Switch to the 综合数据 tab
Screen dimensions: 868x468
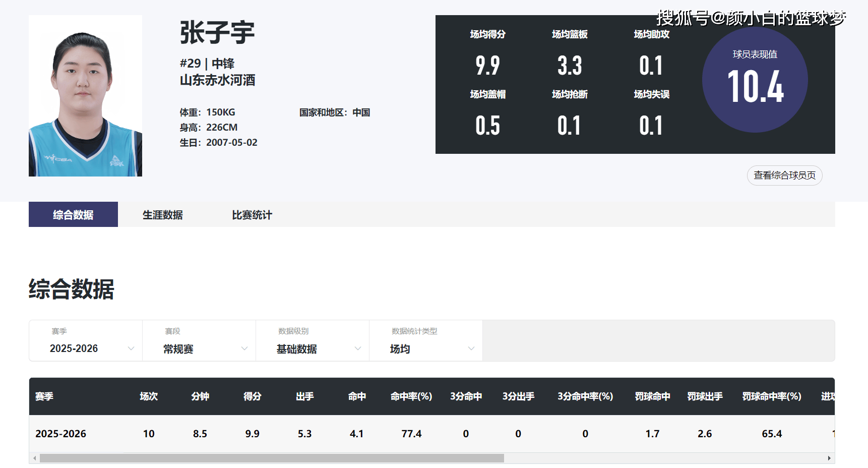(73, 215)
